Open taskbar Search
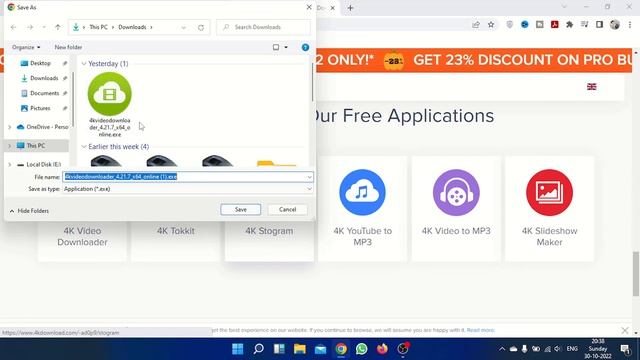 (x=258, y=349)
